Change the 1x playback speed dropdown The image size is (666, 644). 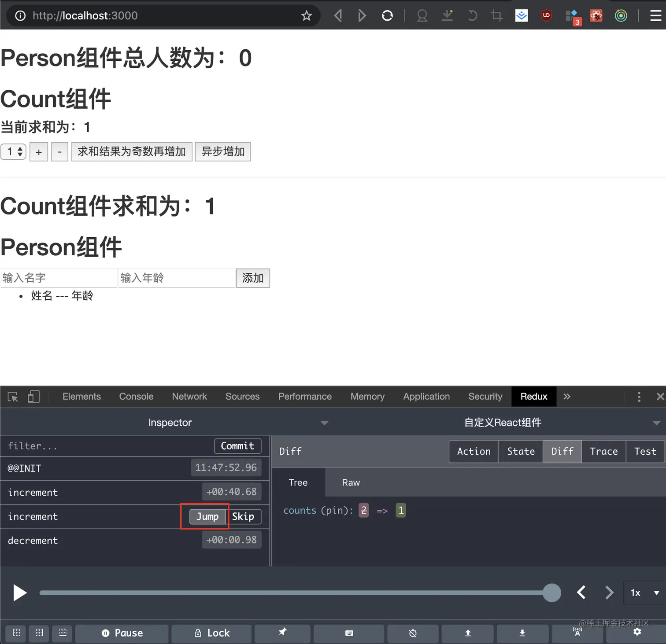(x=644, y=592)
